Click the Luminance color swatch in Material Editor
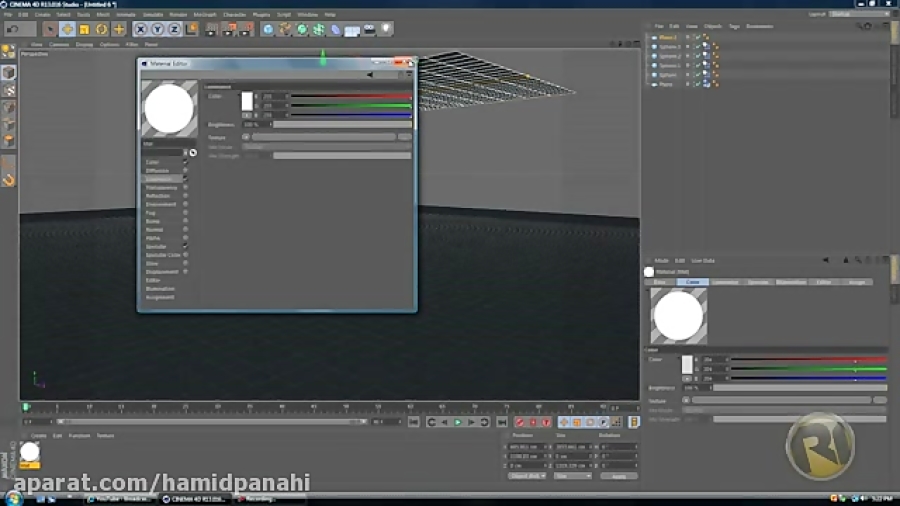This screenshot has width=900, height=506. tap(247, 101)
